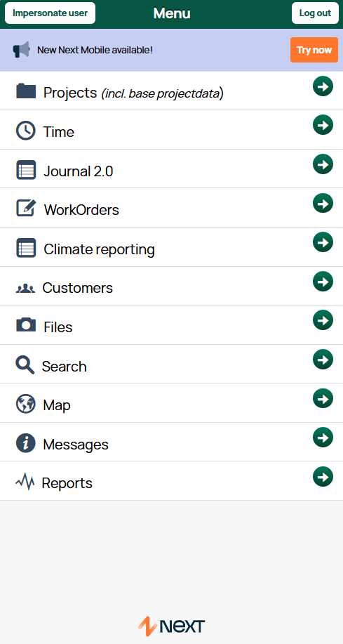Open Climate reporting with its arrow button
This screenshot has height=644, width=343.
click(323, 242)
